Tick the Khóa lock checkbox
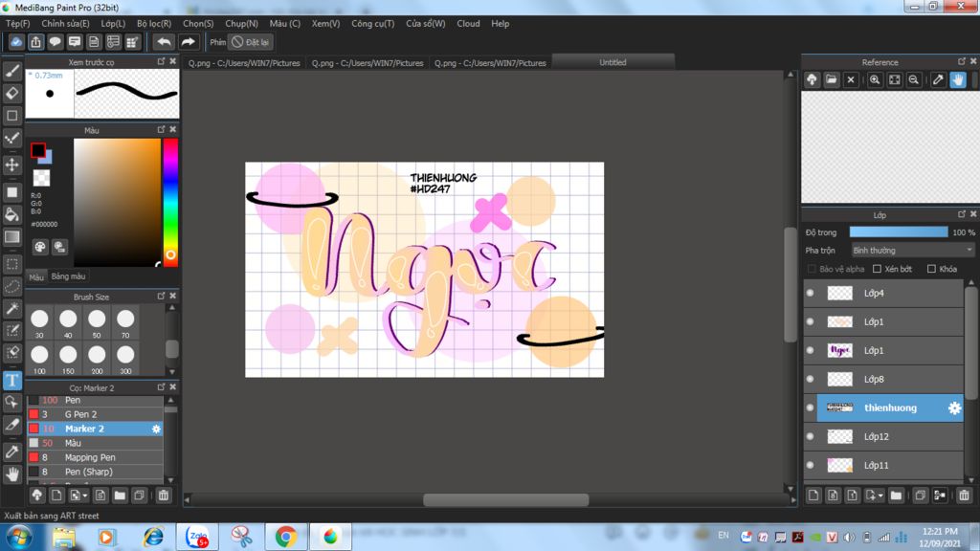980x551 pixels. click(x=930, y=270)
